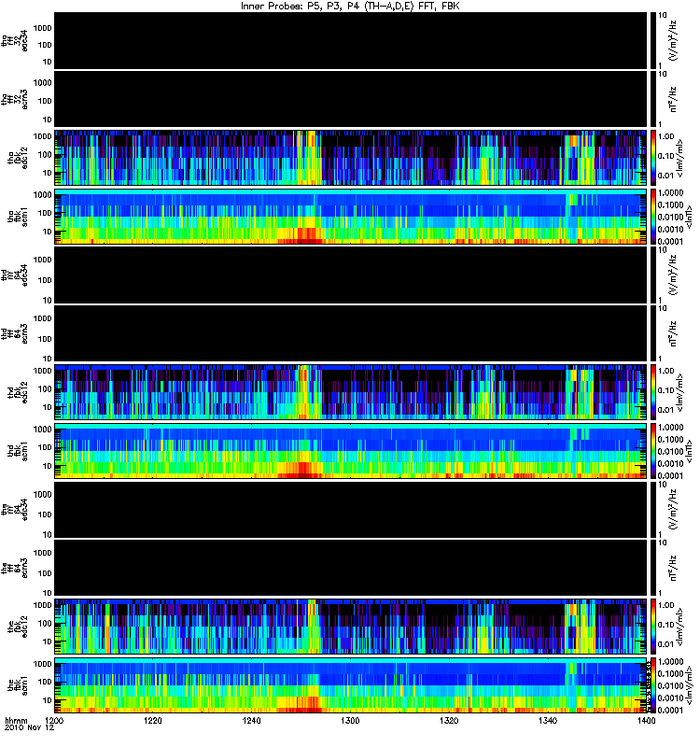Viewport: 700px width, 747px height.
Task: Click the thd fbk scm1 spectrogram panel
Action: tap(351, 451)
